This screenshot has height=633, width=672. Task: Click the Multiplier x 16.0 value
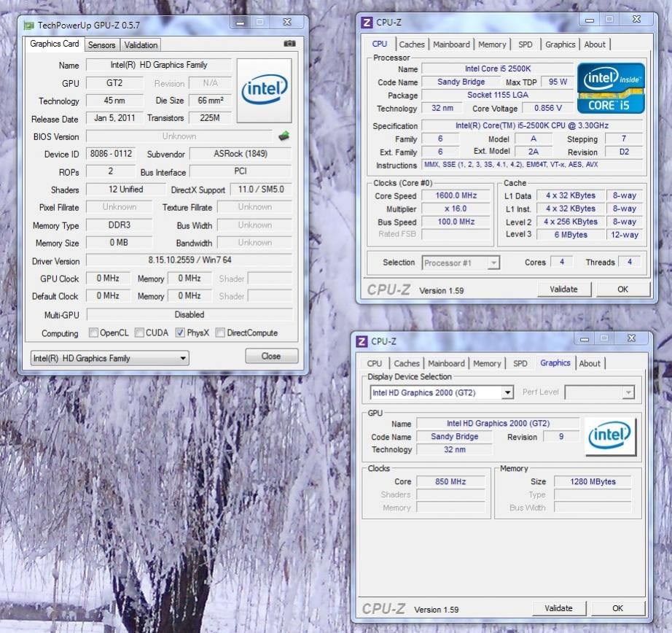coord(456,209)
